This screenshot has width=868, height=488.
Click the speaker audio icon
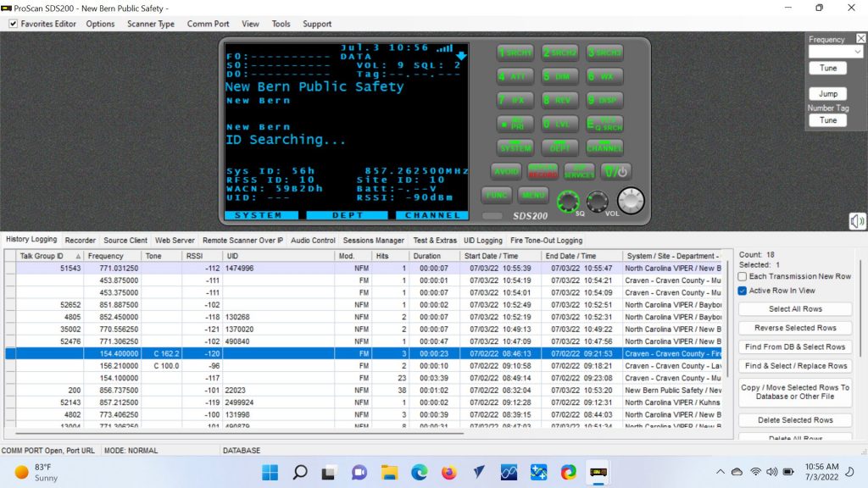857,221
